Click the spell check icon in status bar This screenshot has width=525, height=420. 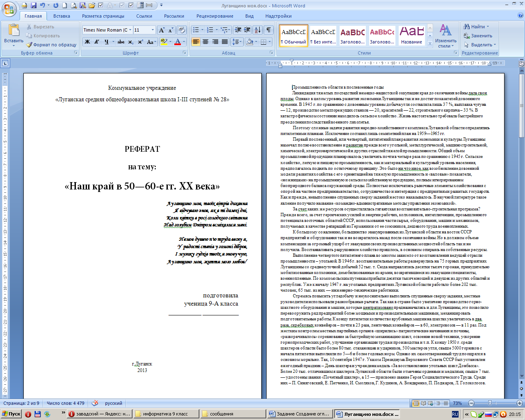[95, 403]
